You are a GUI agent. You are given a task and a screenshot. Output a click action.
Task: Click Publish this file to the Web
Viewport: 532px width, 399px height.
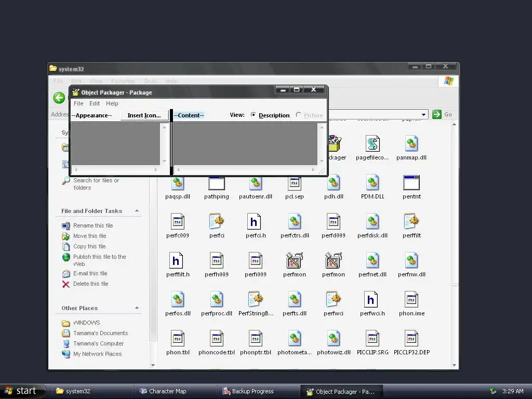pyautogui.click(x=99, y=260)
